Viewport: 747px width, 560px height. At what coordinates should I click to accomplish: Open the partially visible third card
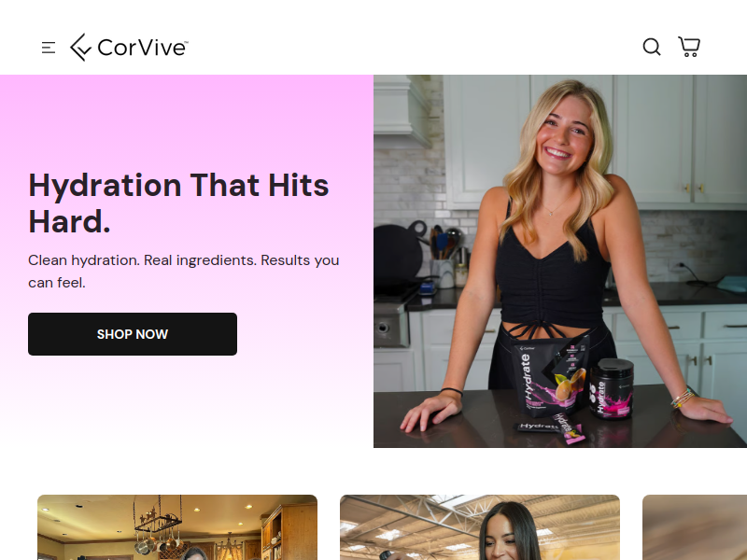[695, 527]
